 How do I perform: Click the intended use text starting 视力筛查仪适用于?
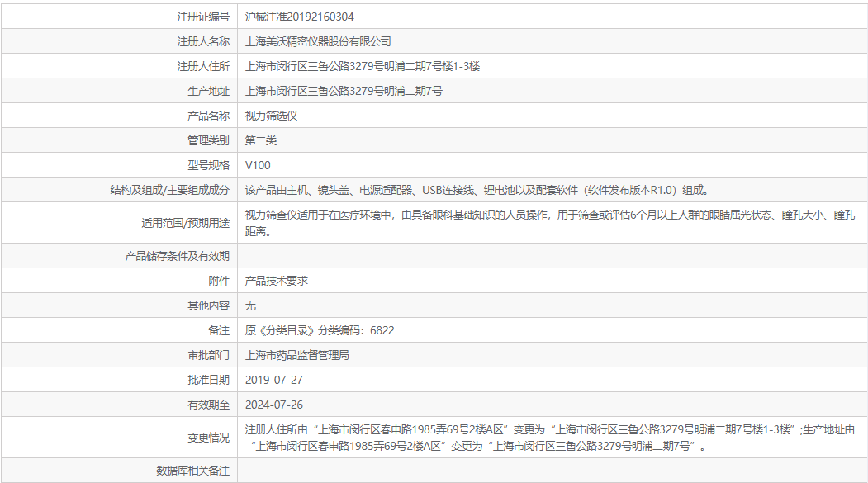[x=550, y=223]
